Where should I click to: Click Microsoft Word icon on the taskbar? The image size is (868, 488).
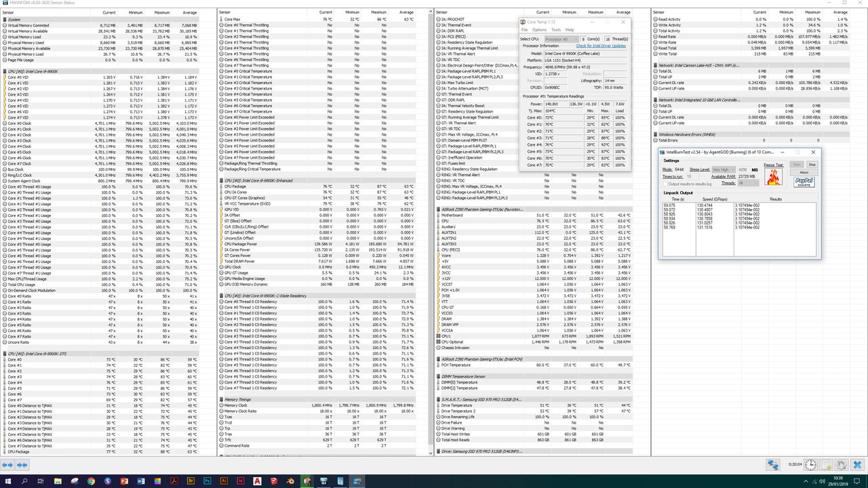click(x=140, y=481)
